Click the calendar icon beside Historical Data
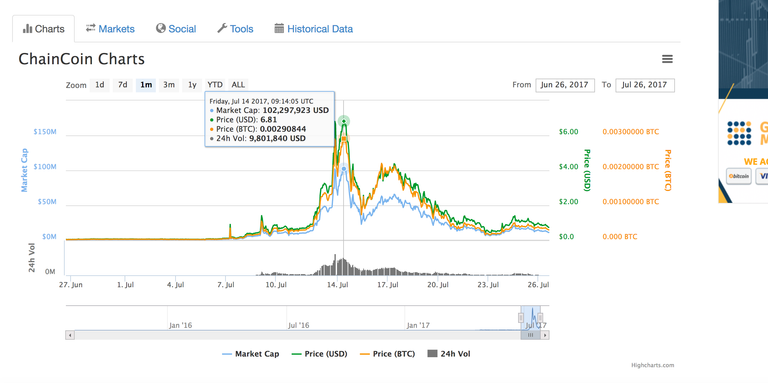The width and height of the screenshot is (768, 383). (x=279, y=28)
